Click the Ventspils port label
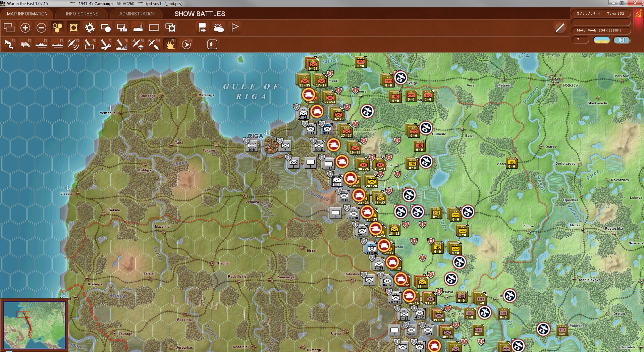Screen dimensions: 644x352 (x=107, y=113)
